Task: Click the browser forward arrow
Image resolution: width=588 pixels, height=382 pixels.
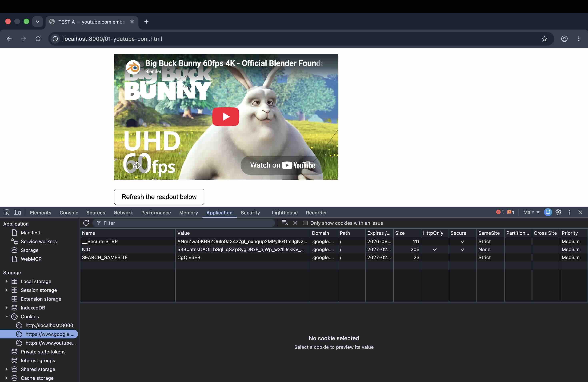Action: coord(23,39)
